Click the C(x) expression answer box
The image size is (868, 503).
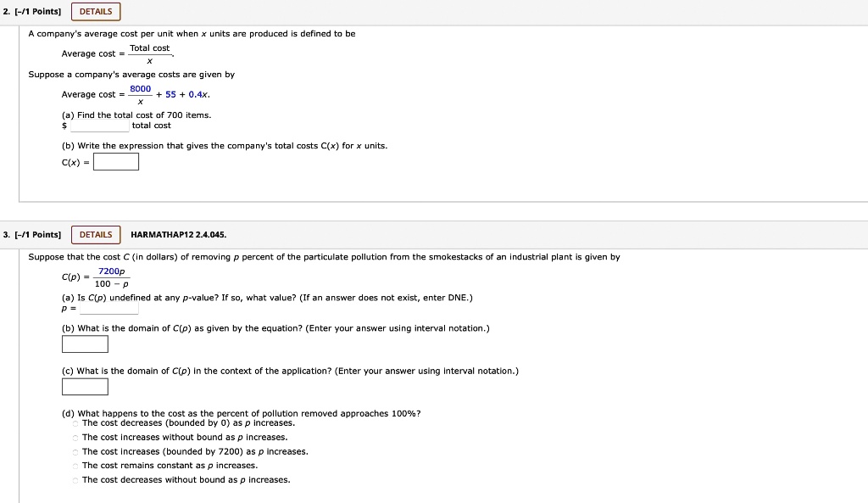coord(115,161)
